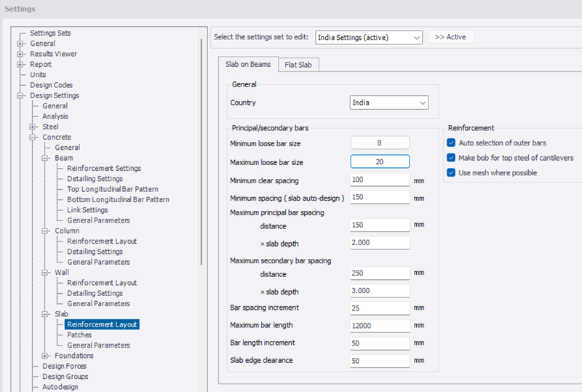This screenshot has height=392, width=582.
Task: Select the Slab on Beams tab
Action: tap(248, 64)
